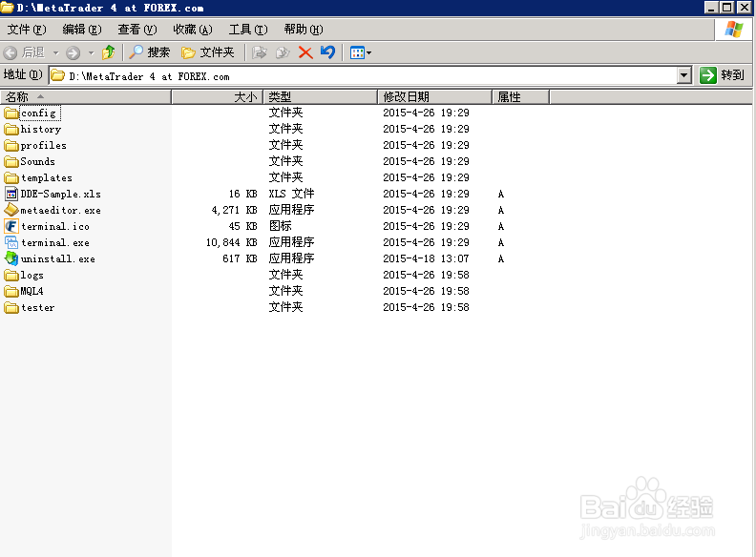This screenshot has height=557, width=756.
Task: Sort by 名称 column header
Action: click(x=86, y=97)
